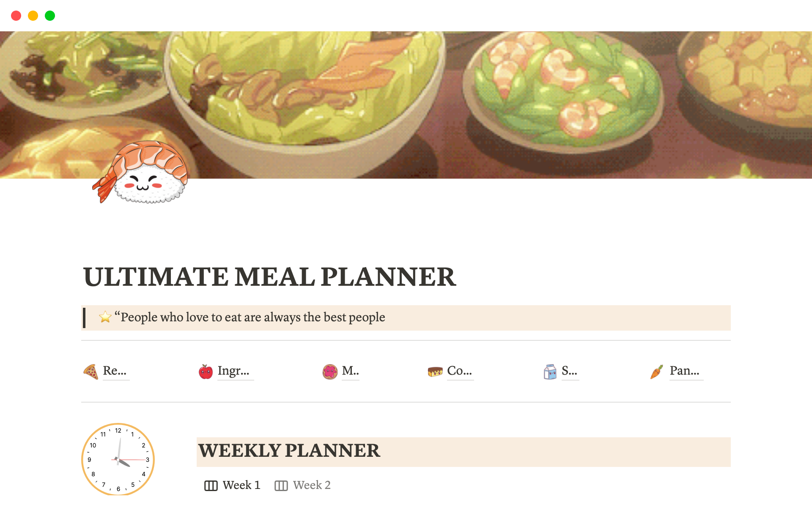Click the milk carton icon

(550, 372)
